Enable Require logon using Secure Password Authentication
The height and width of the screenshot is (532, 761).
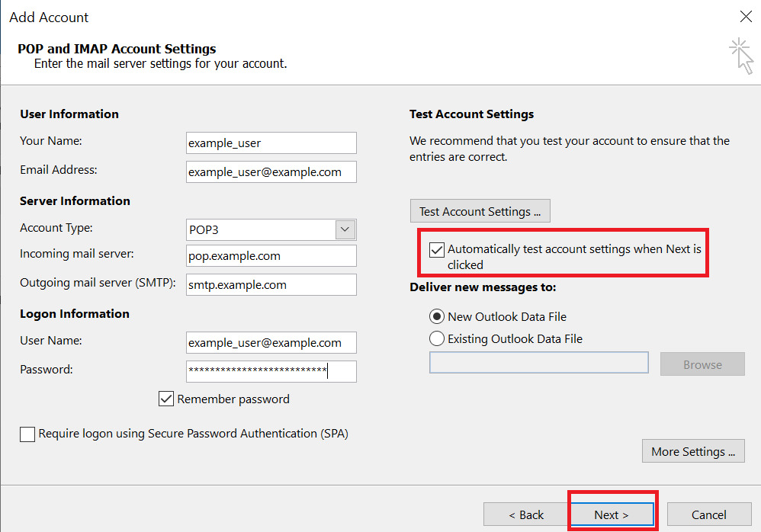[x=27, y=434]
